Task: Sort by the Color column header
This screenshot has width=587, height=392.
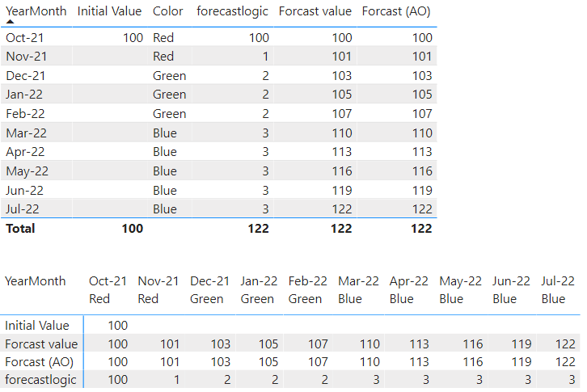Action: click(x=167, y=11)
